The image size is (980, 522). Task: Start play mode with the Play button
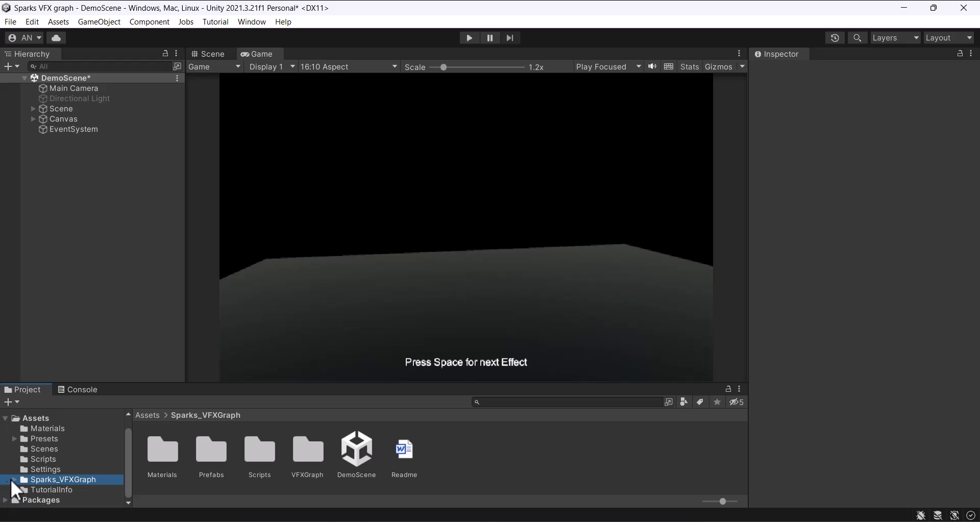[469, 38]
